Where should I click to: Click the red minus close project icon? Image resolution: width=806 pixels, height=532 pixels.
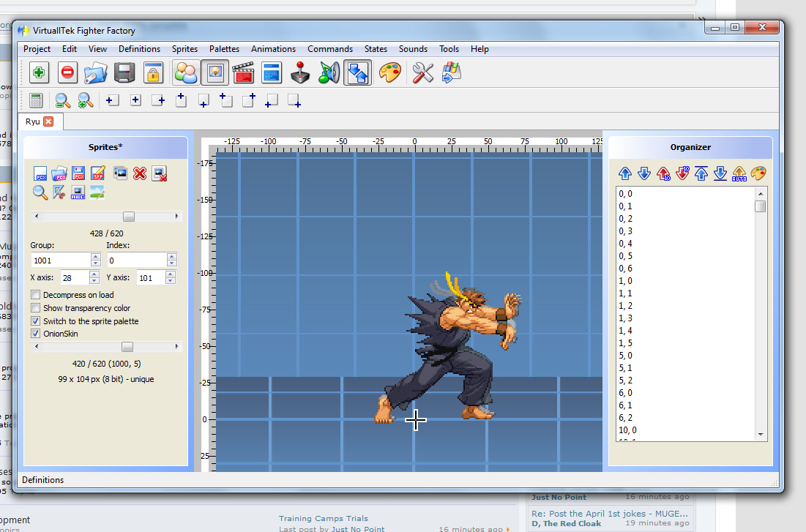[67, 72]
